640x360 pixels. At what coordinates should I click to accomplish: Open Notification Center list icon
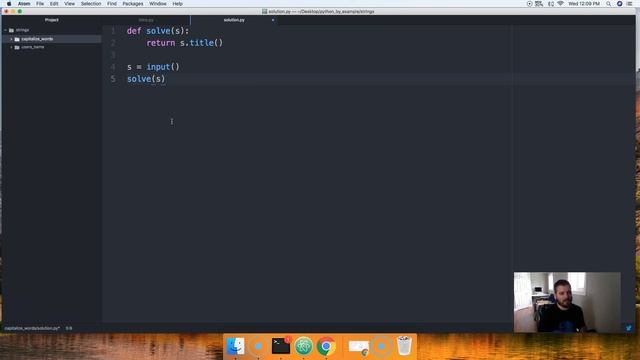(x=630, y=4)
